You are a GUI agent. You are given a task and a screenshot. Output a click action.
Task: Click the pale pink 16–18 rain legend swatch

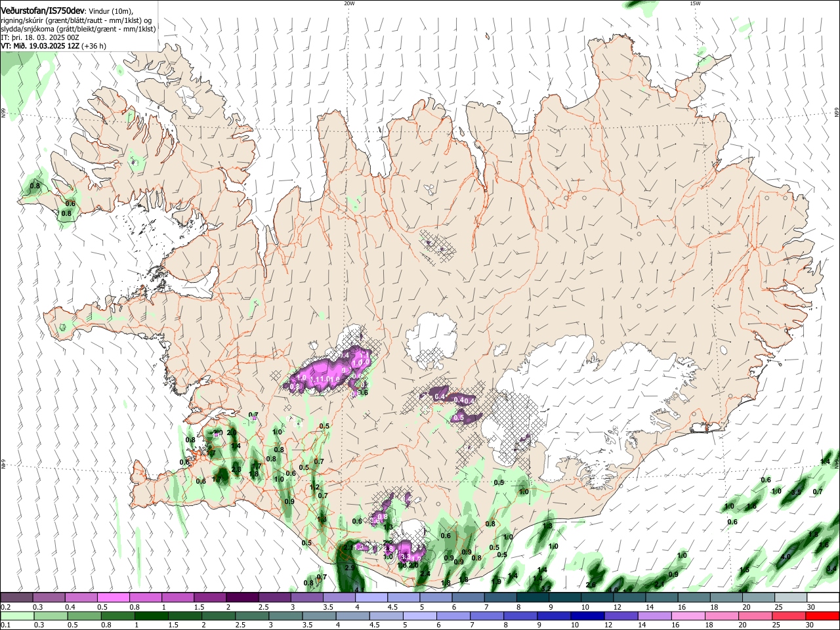tap(687, 616)
